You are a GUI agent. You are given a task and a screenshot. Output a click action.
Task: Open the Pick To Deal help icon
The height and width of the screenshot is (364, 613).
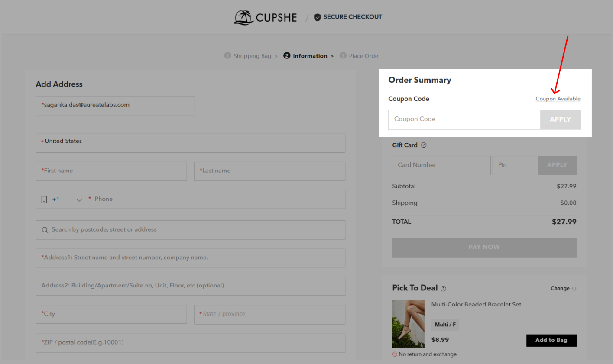[x=443, y=289]
